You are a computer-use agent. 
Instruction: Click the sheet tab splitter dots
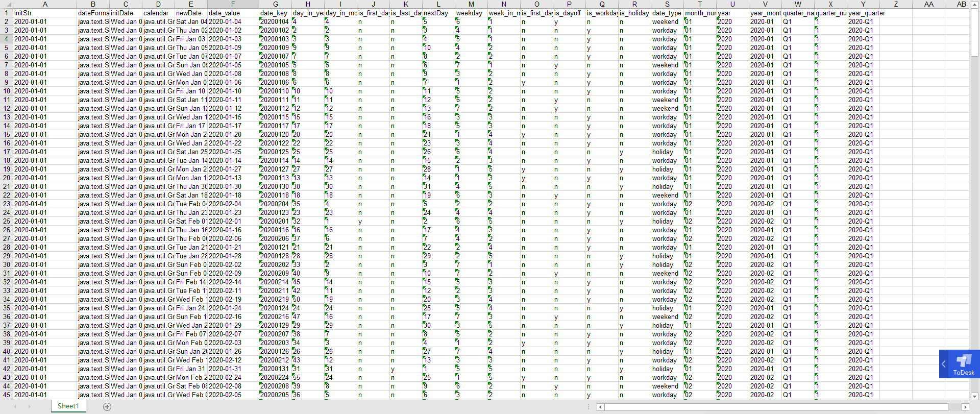pos(588,407)
